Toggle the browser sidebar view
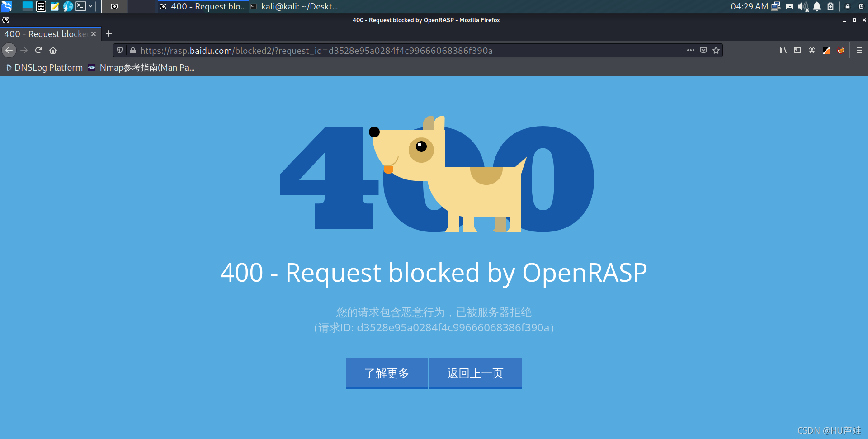The image size is (868, 439). pyautogui.click(x=797, y=50)
